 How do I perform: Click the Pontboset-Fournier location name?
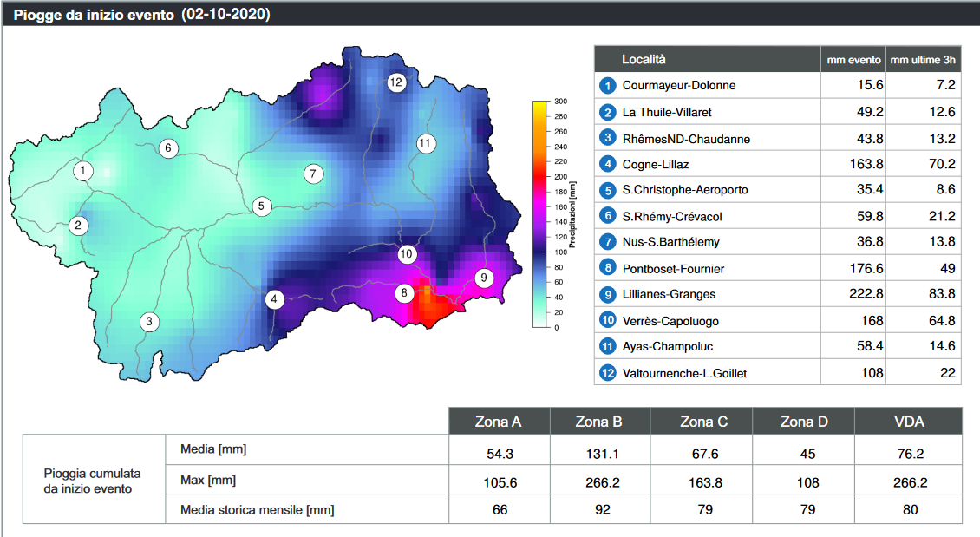pyautogui.click(x=673, y=269)
